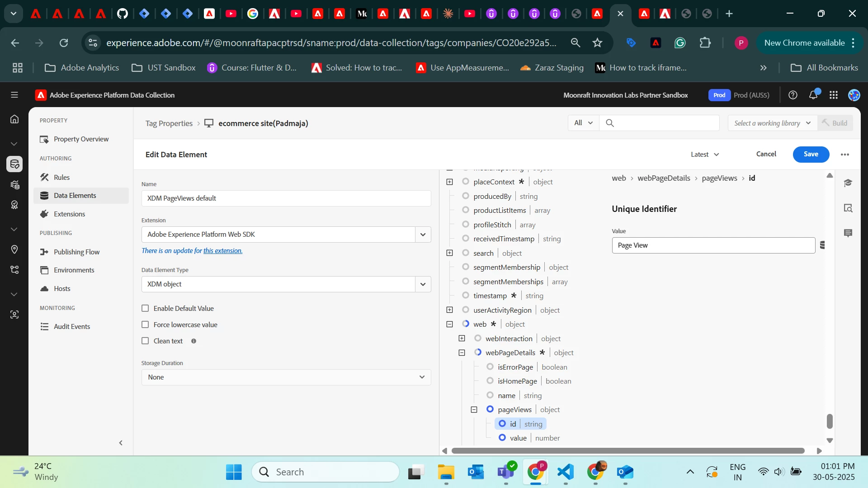The height and width of the screenshot is (488, 868).
Task: Toggle the Clean text checkbox
Action: [145, 341]
